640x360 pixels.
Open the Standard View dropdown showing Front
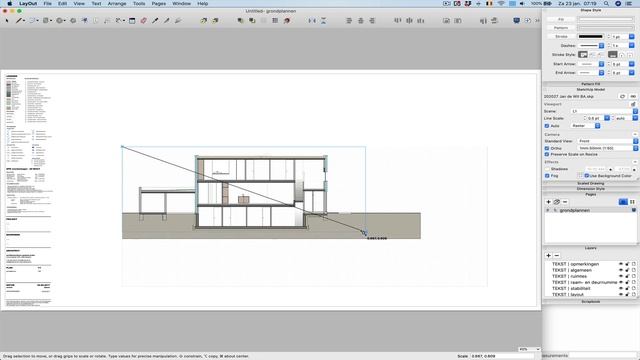tap(607, 141)
